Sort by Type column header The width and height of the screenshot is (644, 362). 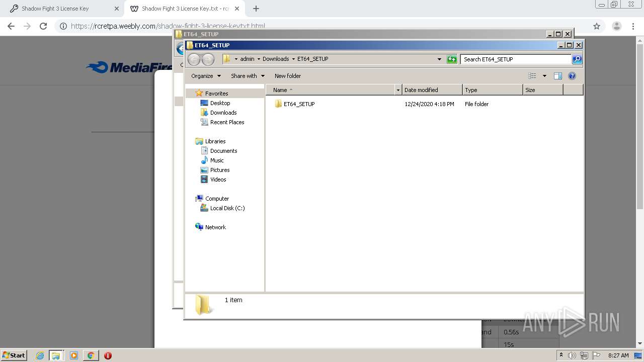click(493, 90)
